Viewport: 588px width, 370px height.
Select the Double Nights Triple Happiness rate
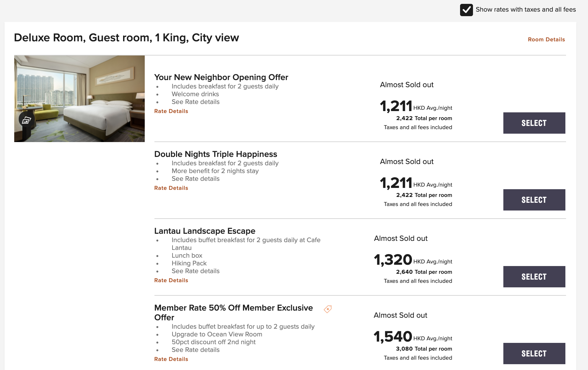[534, 200]
